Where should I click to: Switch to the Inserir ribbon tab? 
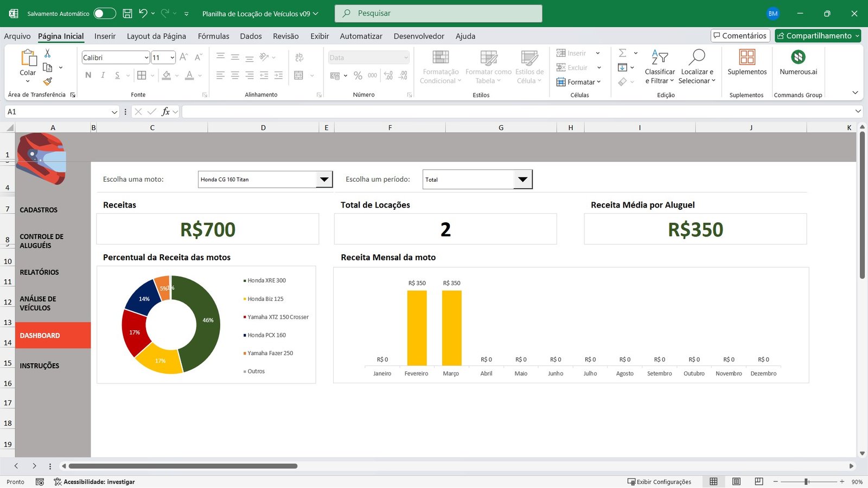pyautogui.click(x=105, y=36)
